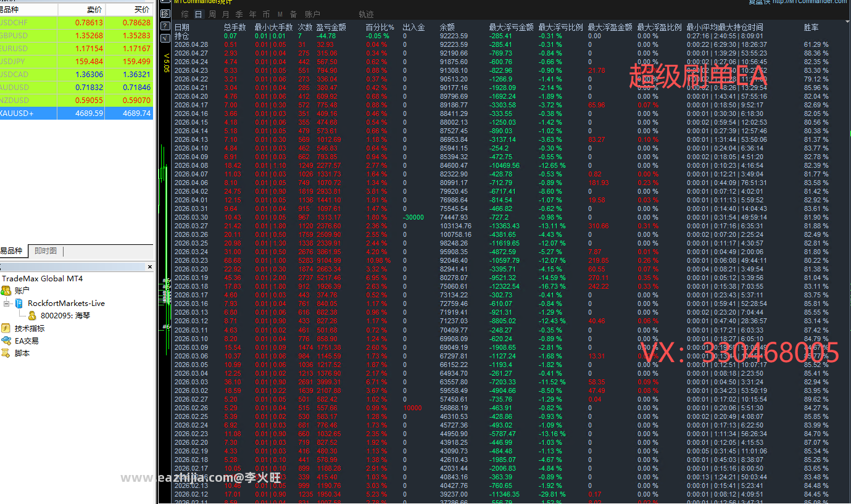Open the 账户 account tab in statistics
The height and width of the screenshot is (504, 851).
pyautogui.click(x=312, y=14)
